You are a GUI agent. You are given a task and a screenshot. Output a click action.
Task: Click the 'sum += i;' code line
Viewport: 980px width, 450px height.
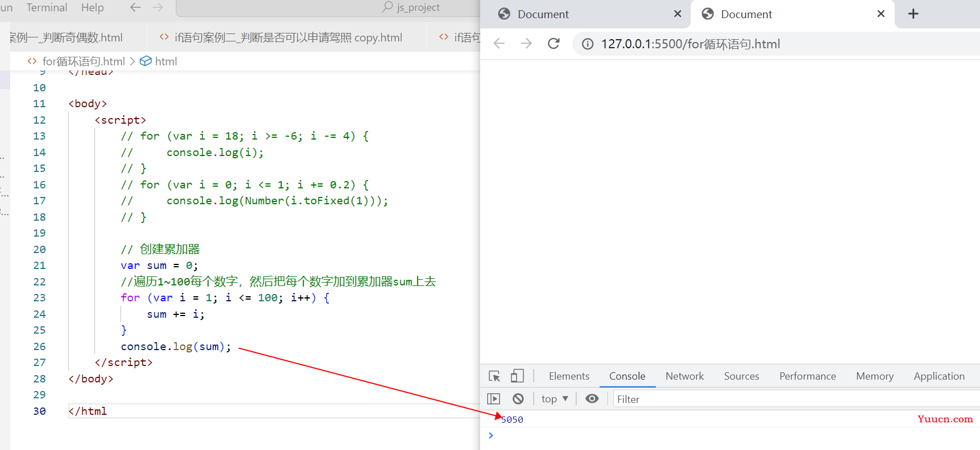(x=176, y=314)
